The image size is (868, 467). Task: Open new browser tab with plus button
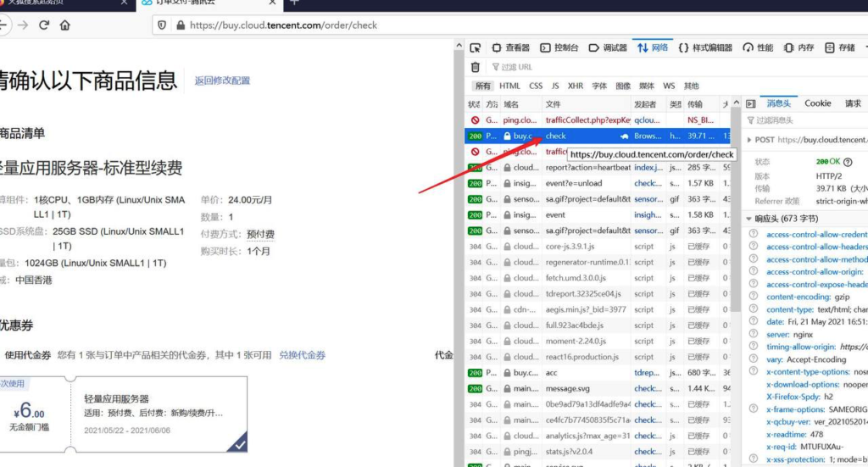294,3
